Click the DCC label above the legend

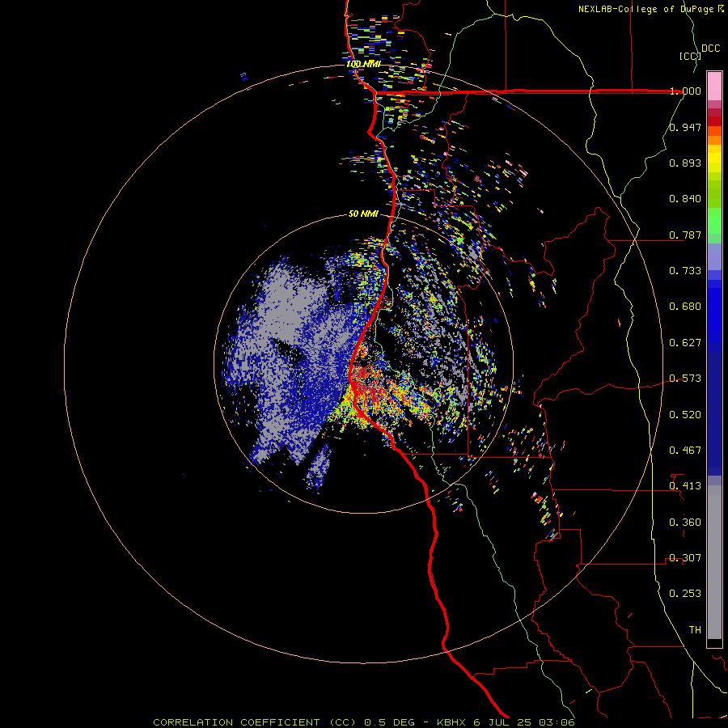pos(711,49)
